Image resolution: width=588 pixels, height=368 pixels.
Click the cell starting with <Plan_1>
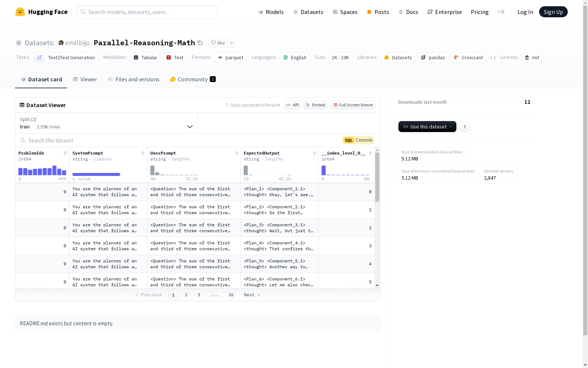[279, 192]
